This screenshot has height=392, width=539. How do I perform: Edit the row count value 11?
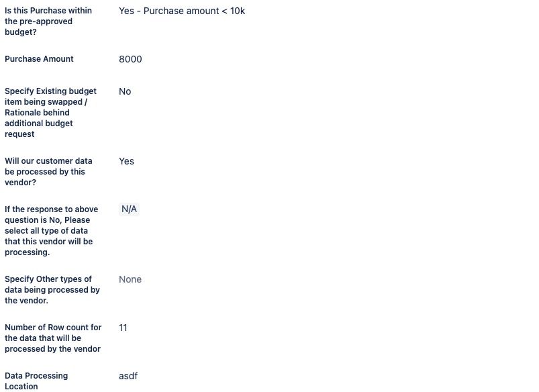[123, 328]
